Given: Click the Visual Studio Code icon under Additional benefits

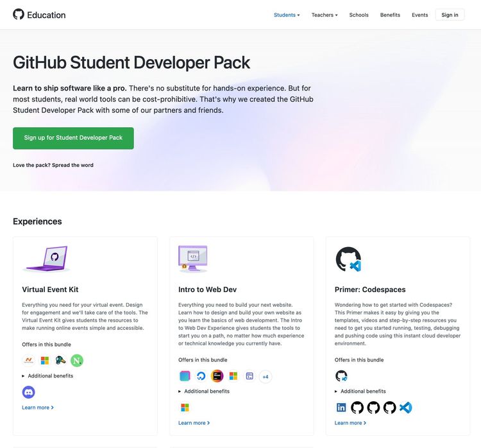Looking at the screenshot, I should (x=405, y=408).
